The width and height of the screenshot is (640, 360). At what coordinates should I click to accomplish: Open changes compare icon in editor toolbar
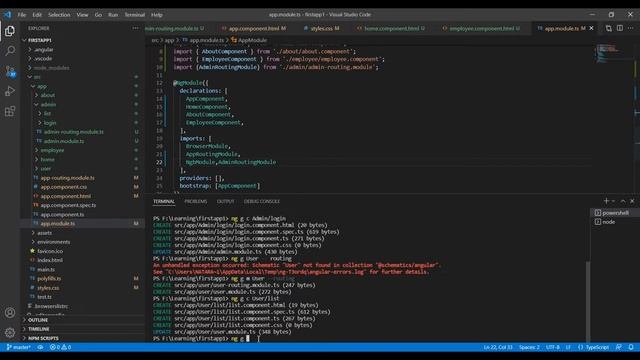609,28
